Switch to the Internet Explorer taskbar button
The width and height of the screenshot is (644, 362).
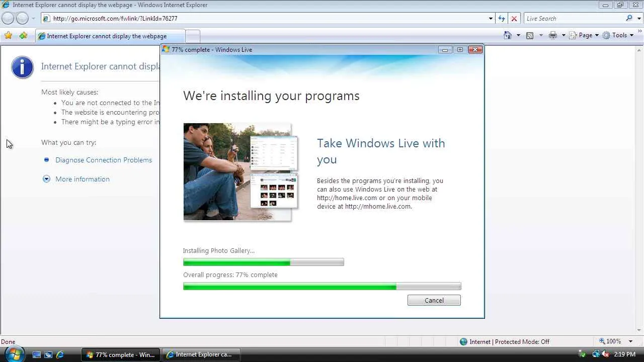[x=201, y=354]
